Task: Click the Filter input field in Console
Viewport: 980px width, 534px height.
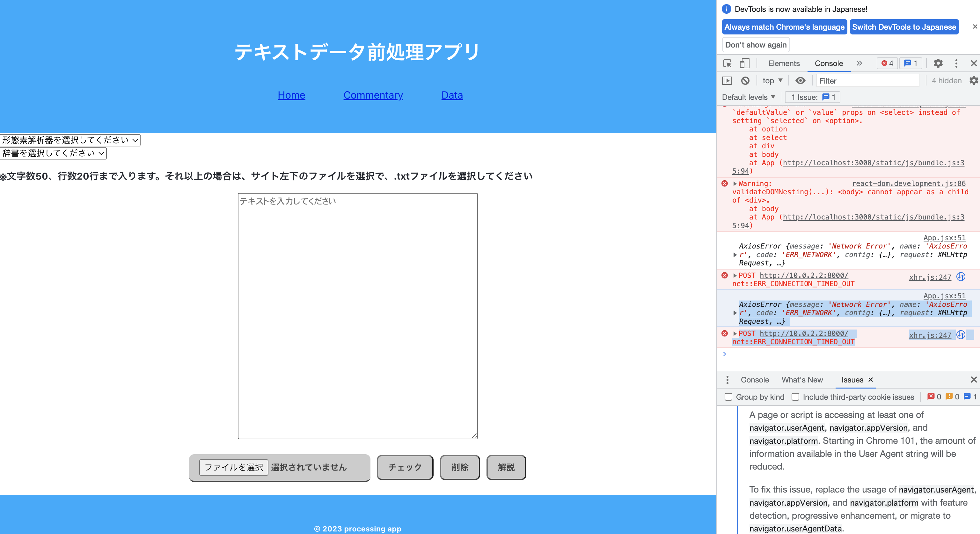Action: point(867,80)
